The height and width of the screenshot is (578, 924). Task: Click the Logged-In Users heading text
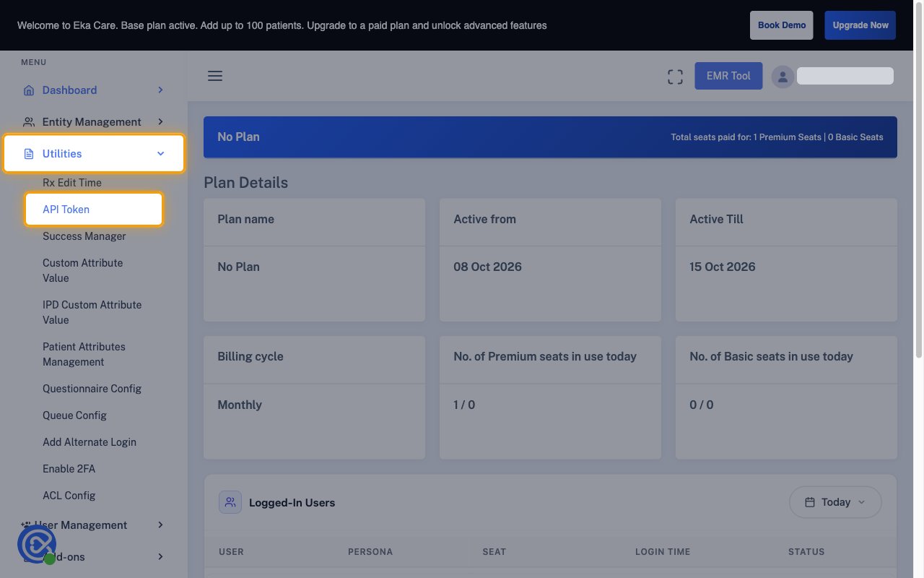pos(292,503)
